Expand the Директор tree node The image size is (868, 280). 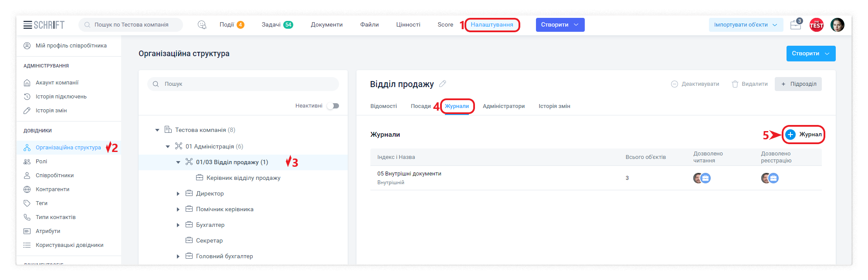tap(178, 194)
